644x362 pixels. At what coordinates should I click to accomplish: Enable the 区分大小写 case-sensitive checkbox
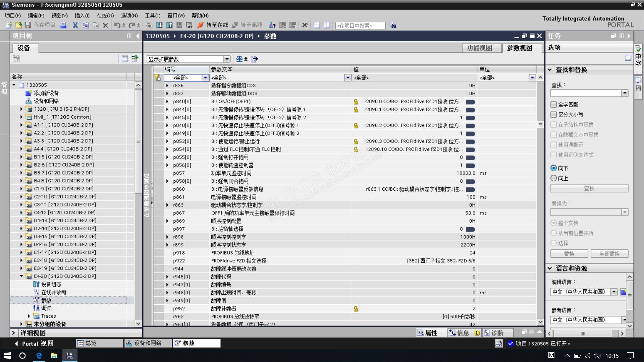pyautogui.click(x=553, y=115)
